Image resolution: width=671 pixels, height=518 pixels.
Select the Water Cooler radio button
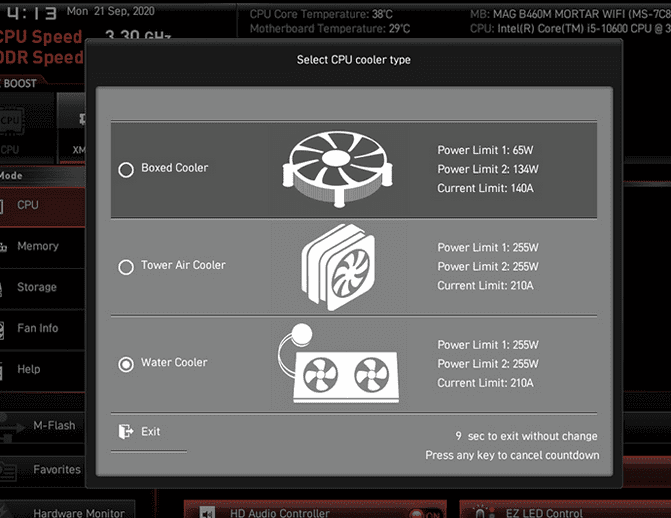(126, 364)
